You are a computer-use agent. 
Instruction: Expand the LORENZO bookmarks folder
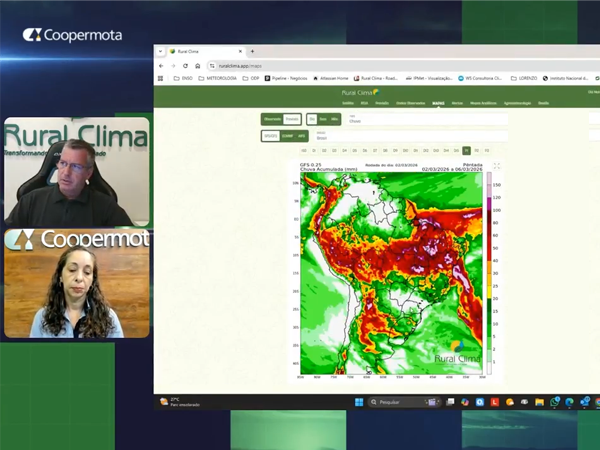click(524, 78)
